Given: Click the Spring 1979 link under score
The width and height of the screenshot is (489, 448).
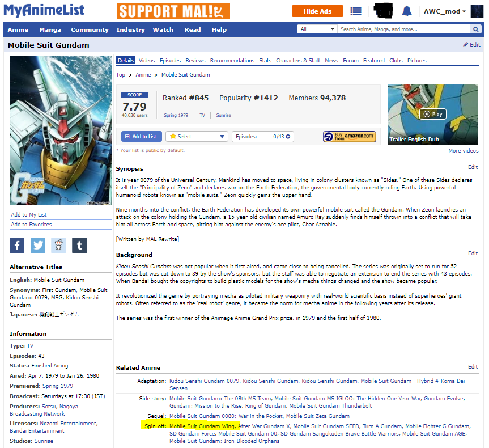Looking at the screenshot, I should pos(176,115).
